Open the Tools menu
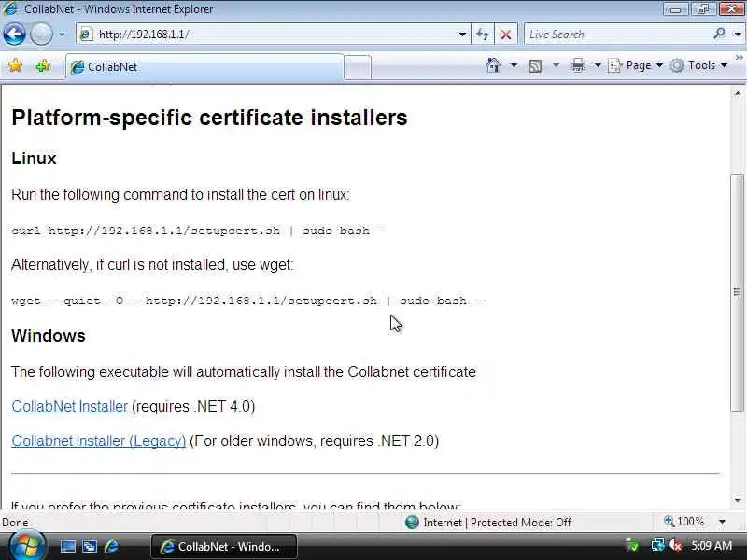The width and height of the screenshot is (747, 560). (698, 65)
